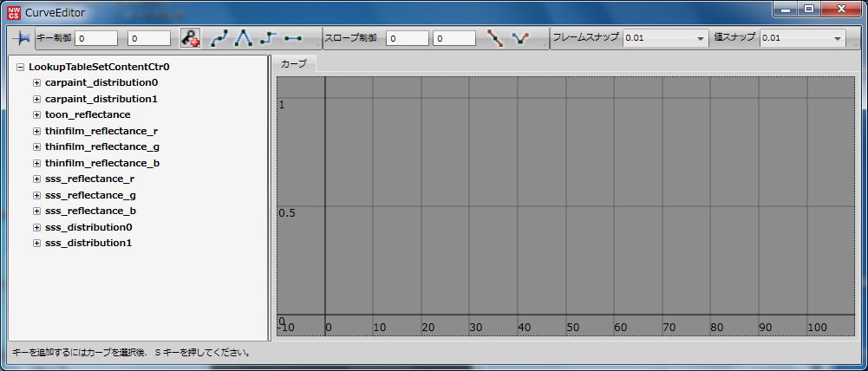Expand the carpaint_distribution0 node
This screenshot has height=371, width=868.
[36, 82]
